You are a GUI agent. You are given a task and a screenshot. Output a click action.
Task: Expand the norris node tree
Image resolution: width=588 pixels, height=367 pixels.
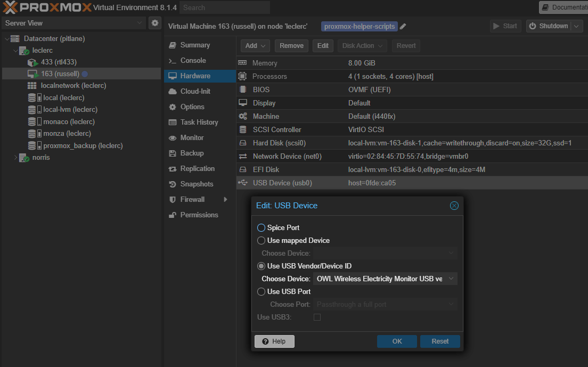click(15, 158)
